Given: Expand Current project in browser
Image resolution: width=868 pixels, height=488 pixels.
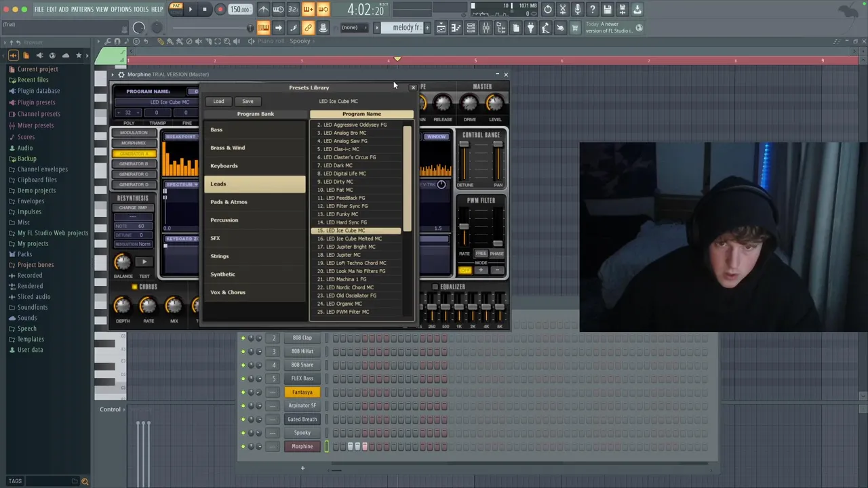Looking at the screenshot, I should coord(37,69).
